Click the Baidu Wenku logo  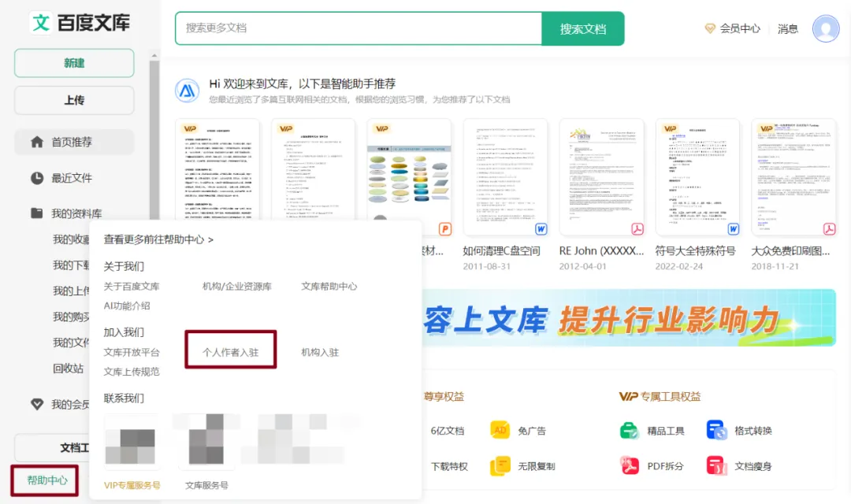point(80,23)
